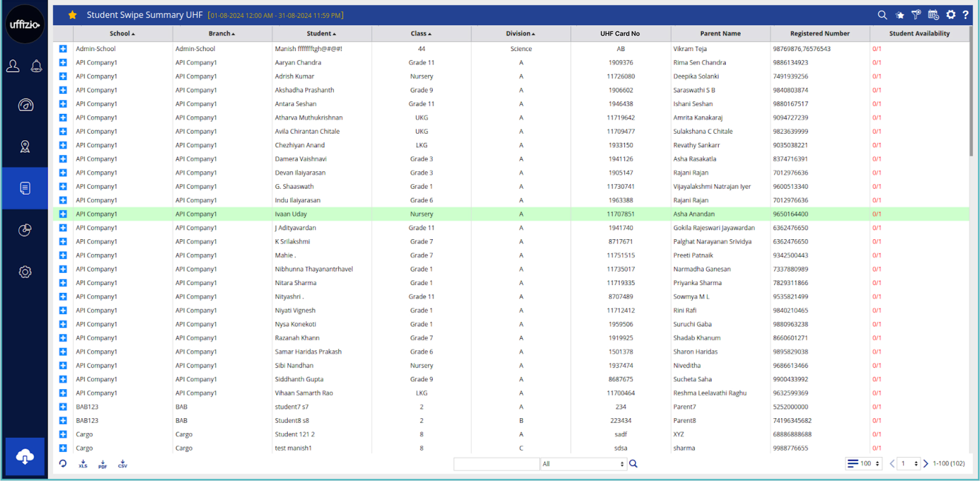Go to next page with the chevron arrow
Screen dimensions: 980x481
pyautogui.click(x=926, y=464)
